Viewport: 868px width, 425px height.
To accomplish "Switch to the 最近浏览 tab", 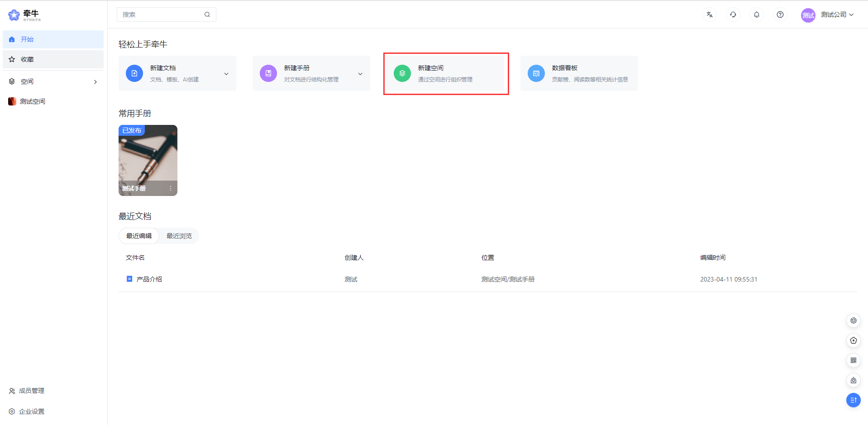I will (179, 236).
